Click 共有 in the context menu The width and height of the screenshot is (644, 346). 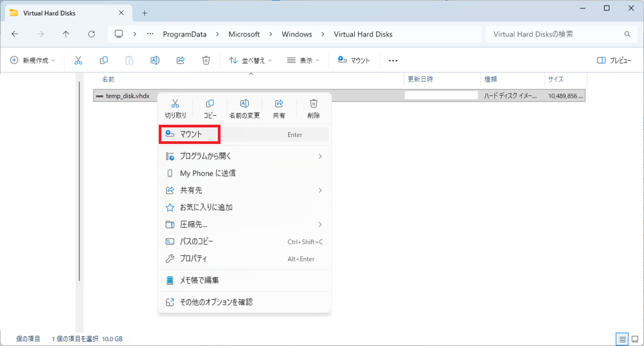pos(279,109)
